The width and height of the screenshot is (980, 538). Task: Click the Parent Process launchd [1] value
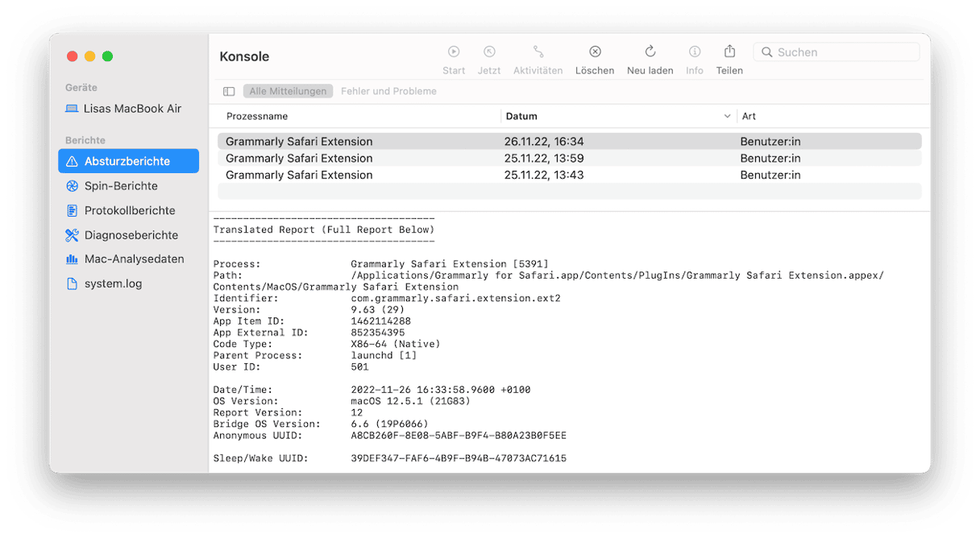[384, 355]
